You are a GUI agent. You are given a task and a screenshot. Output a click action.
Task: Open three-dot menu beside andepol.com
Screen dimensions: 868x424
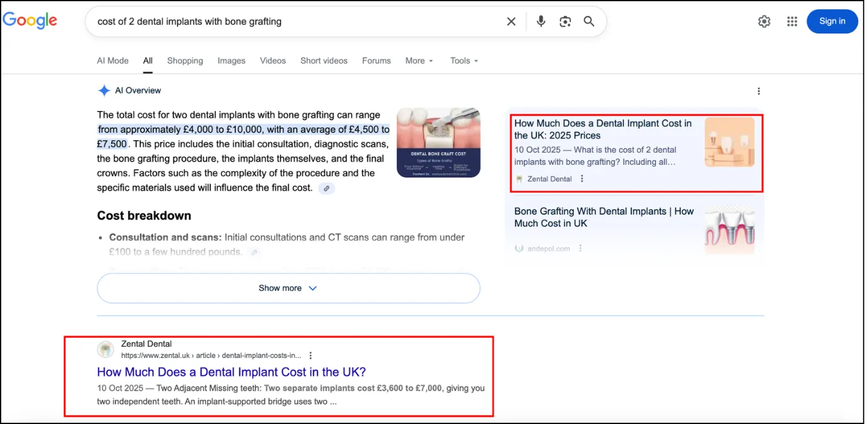pos(580,248)
